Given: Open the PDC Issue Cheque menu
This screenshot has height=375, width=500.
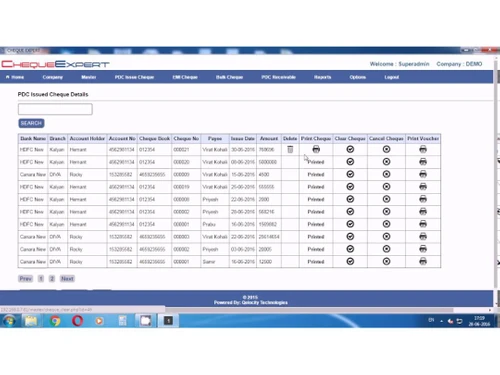Looking at the screenshot, I should click(x=134, y=77).
